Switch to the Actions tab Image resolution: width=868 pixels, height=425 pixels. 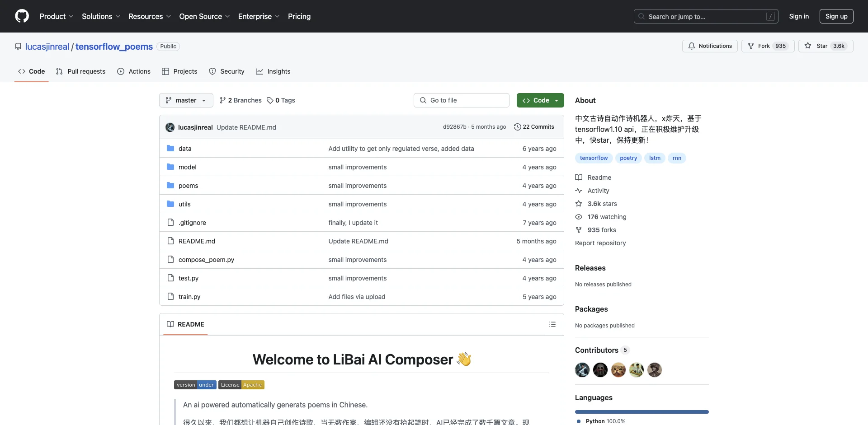pyautogui.click(x=134, y=71)
